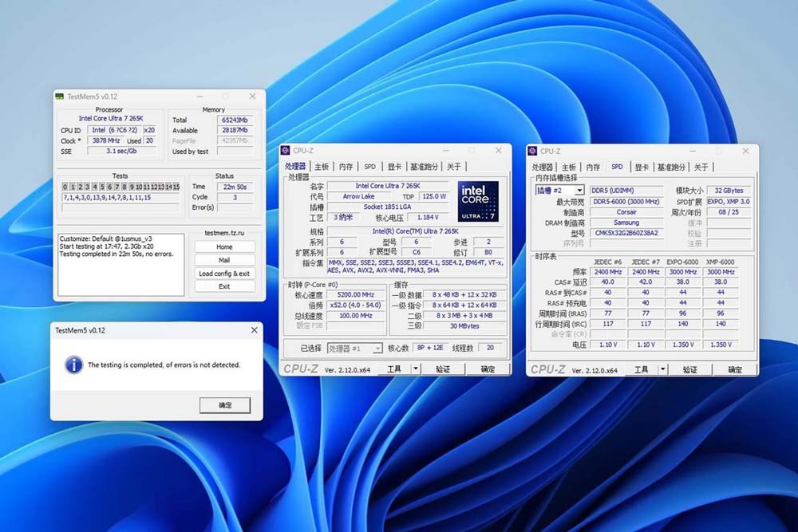The height and width of the screenshot is (532, 798).
Task: Click the left CPU-Z window title icon
Action: [286, 151]
